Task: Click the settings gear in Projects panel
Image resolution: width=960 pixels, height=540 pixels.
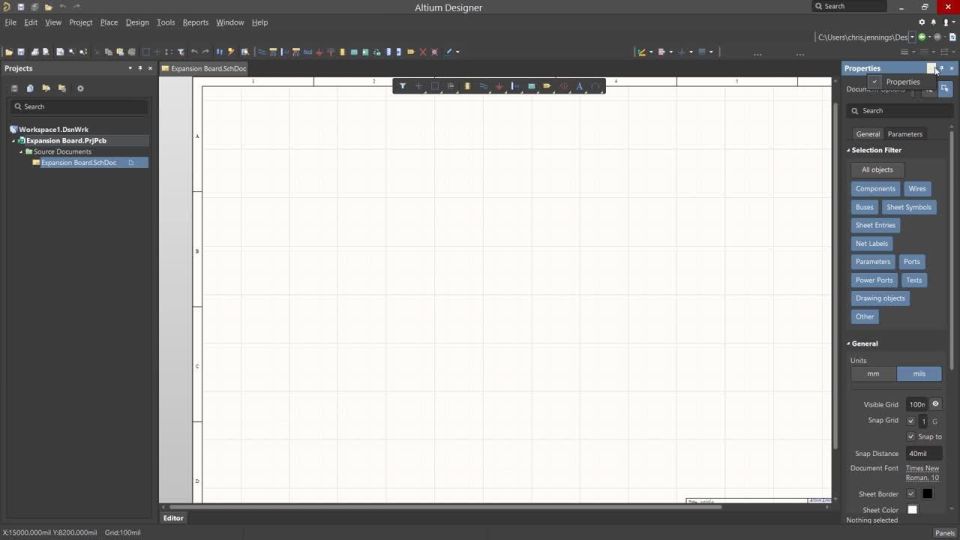Action: pos(80,88)
